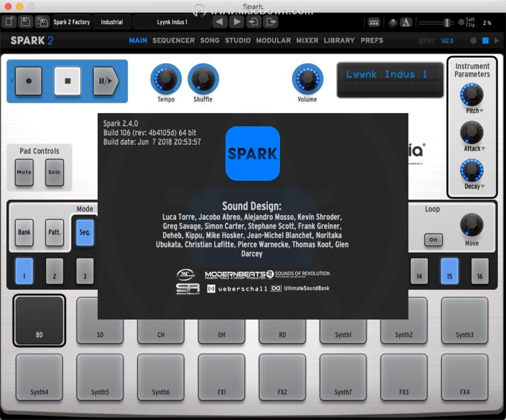Click the export icon in top toolbar
Image resolution: width=506 pixels, height=420 pixels.
[271, 22]
